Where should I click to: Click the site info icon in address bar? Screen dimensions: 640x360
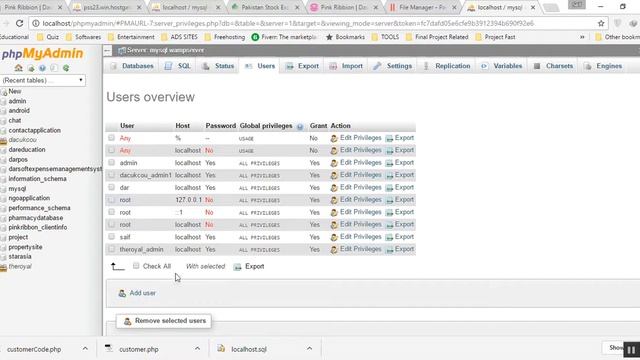click(x=36, y=23)
